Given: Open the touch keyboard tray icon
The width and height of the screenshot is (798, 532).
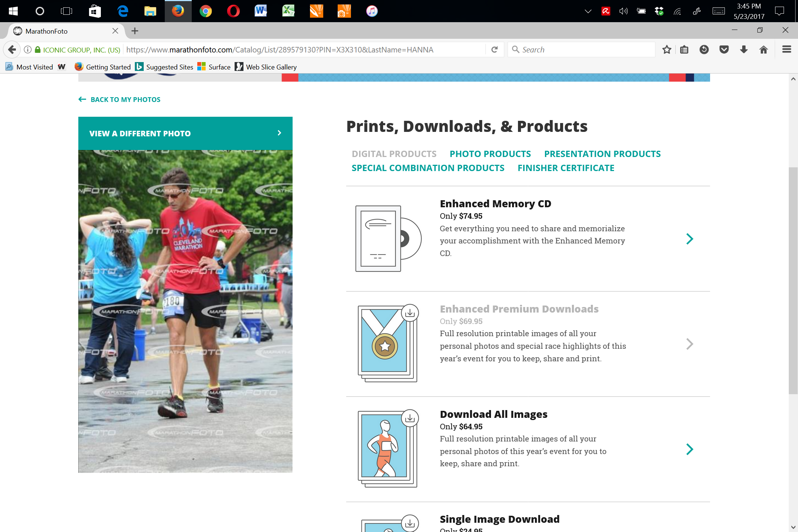Looking at the screenshot, I should click(719, 11).
